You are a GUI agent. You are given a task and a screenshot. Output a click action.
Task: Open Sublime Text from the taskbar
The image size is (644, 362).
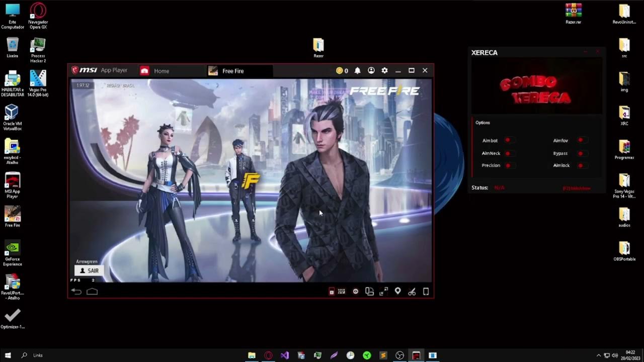(x=383, y=355)
